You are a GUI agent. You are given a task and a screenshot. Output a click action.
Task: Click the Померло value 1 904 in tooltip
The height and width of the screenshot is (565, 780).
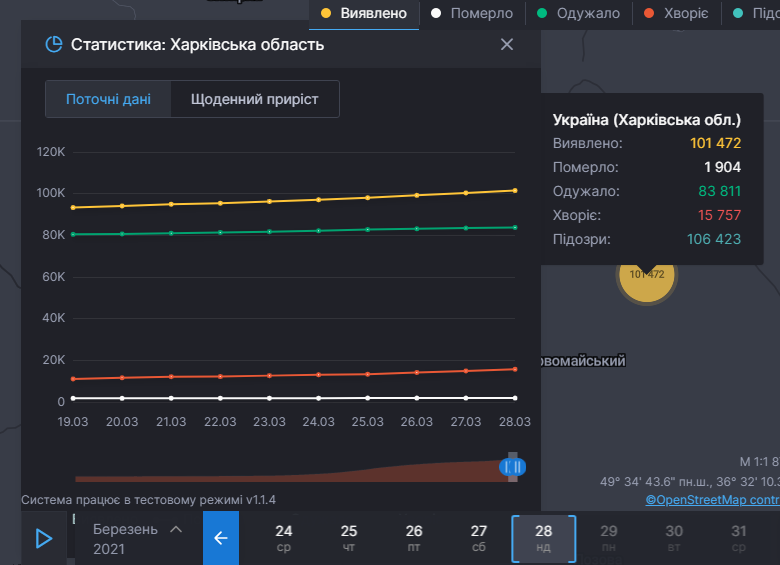click(x=722, y=167)
